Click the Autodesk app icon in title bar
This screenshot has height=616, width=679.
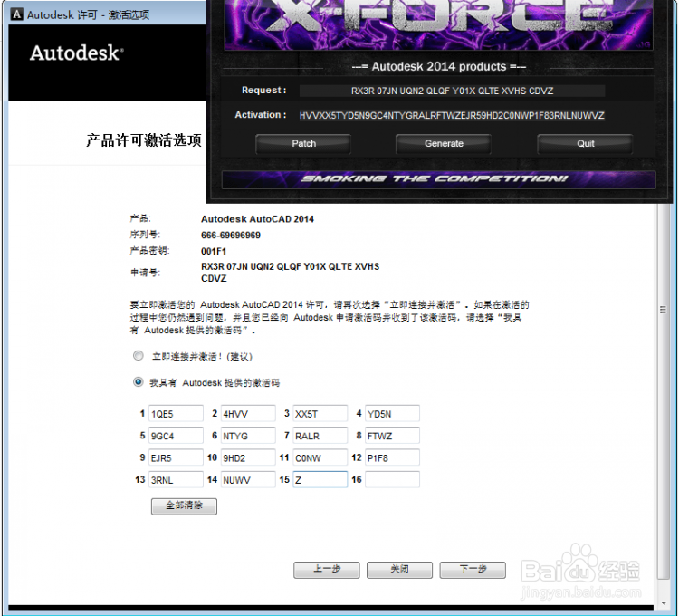click(16, 14)
